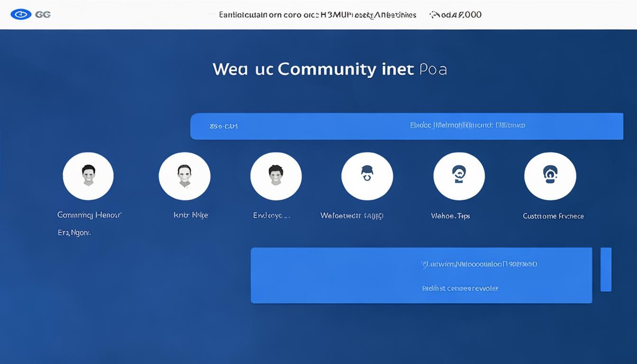Select the 'Vlahoe. Tps' circle icon
This screenshot has height=364, width=637.
point(459,176)
